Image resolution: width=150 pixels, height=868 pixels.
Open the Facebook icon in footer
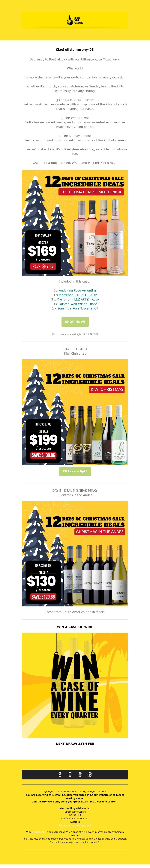(60, 774)
